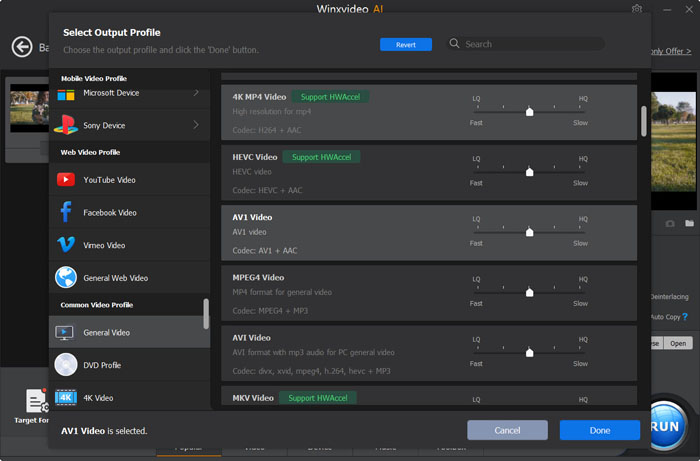Click the category sidebar scrollbar
Image resolution: width=700 pixels, height=461 pixels.
tap(206, 314)
